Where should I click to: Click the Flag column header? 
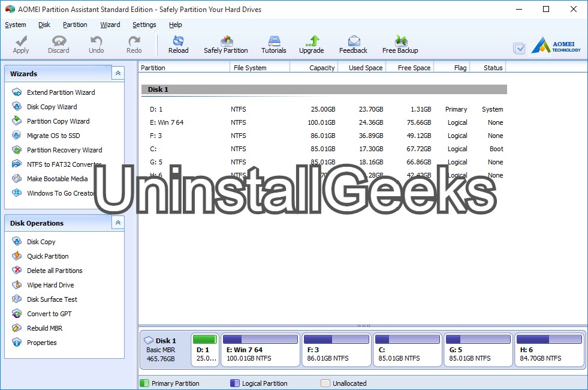pyautogui.click(x=451, y=68)
